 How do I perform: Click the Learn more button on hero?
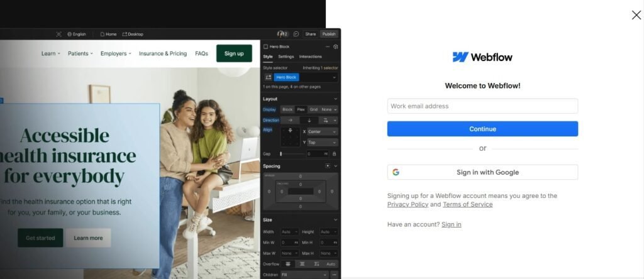(x=88, y=238)
